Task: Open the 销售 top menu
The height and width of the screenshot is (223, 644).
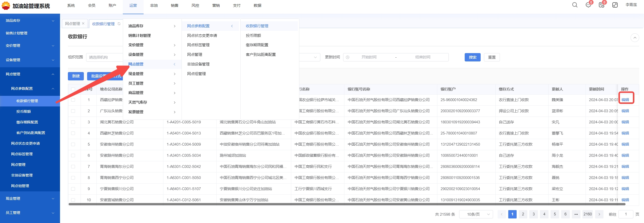Action: pyautogui.click(x=174, y=6)
